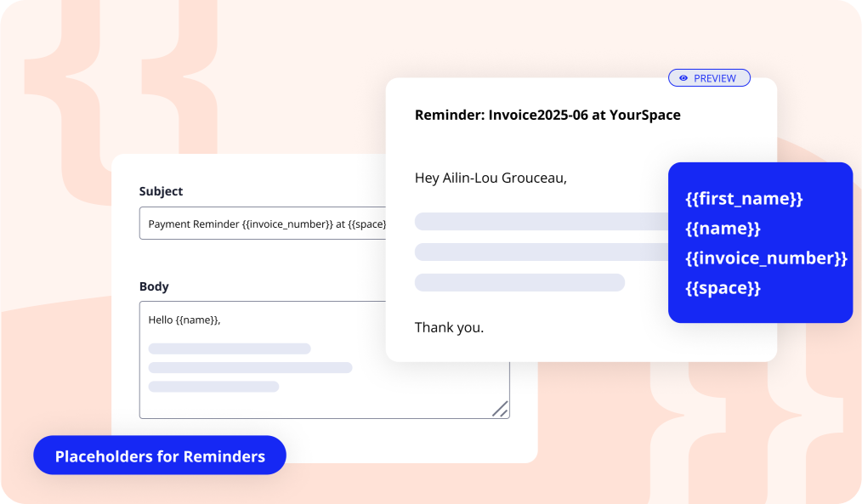This screenshot has width=862, height=504.
Task: Click the Hello {{name}} text in the Body
Action: [184, 320]
